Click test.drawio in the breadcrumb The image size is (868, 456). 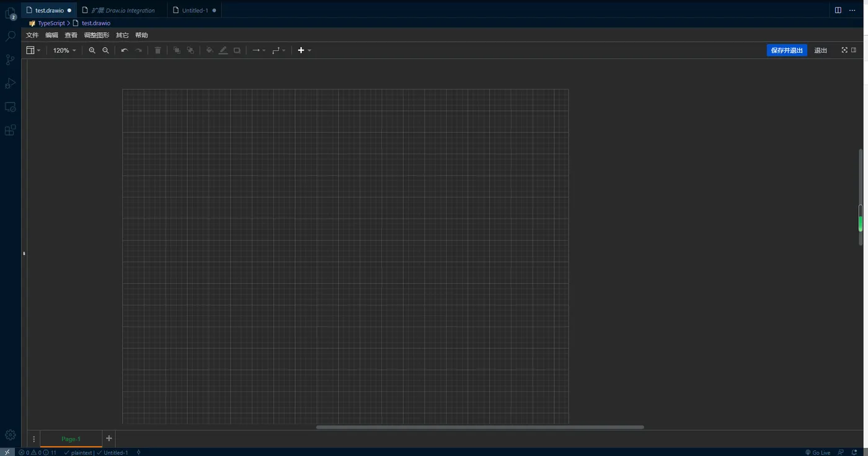(96, 23)
